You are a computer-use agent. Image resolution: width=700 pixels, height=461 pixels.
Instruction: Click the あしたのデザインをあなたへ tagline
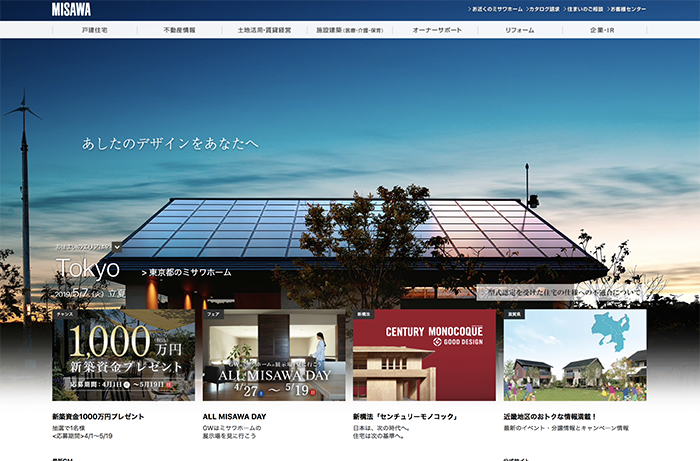tap(170, 144)
